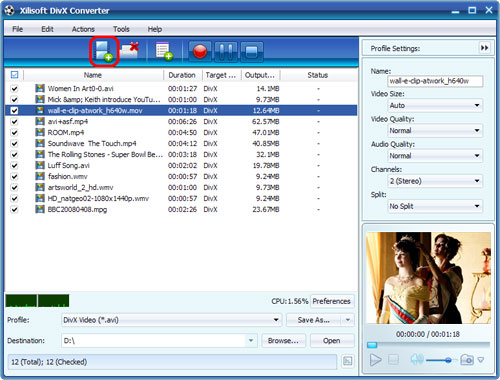Open the File menu
Screen dimensions: 500x380
click(17, 29)
